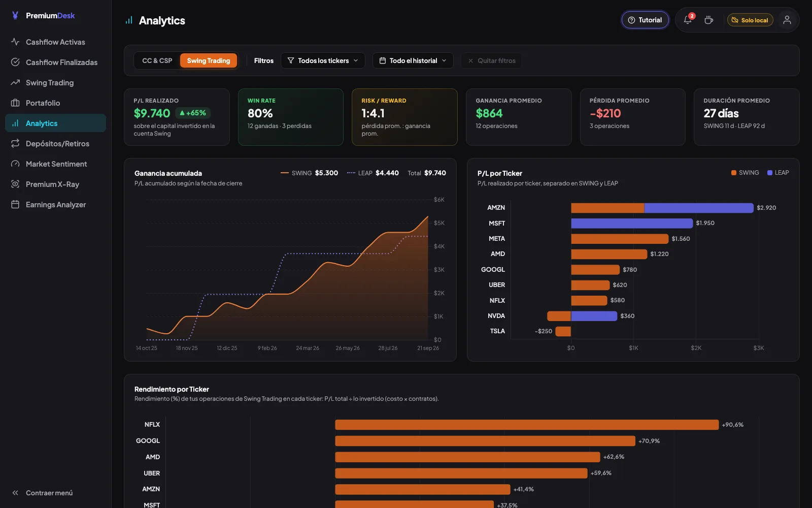Click the bar chart icon beside Analytics title
812x508 pixels.
129,20
